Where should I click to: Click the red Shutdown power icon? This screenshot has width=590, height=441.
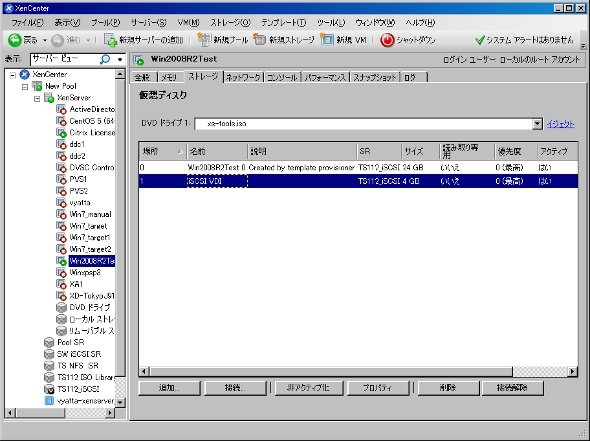[387, 40]
